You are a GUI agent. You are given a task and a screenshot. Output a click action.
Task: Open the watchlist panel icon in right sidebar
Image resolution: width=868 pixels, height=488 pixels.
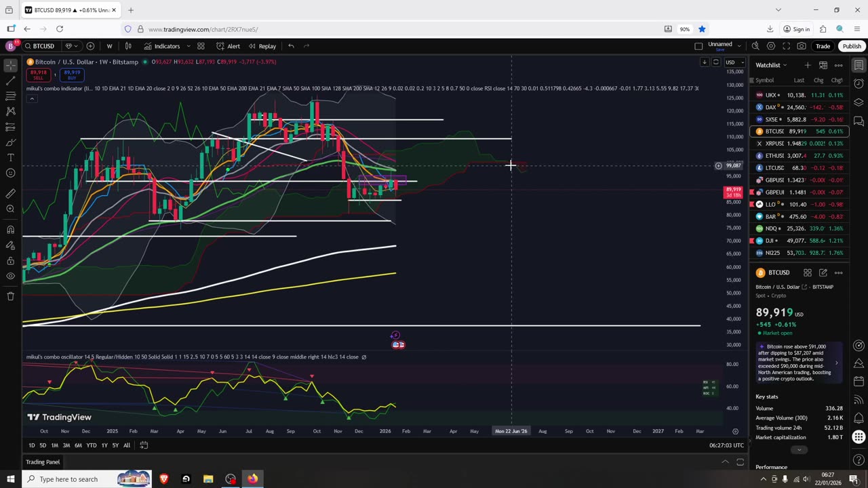click(x=859, y=65)
